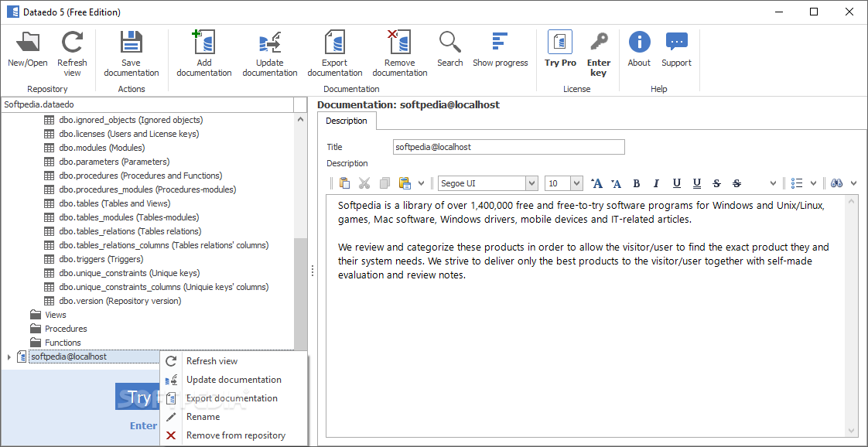Select the Functions folder in tree
Image resolution: width=868 pixels, height=447 pixels.
[x=56, y=343]
